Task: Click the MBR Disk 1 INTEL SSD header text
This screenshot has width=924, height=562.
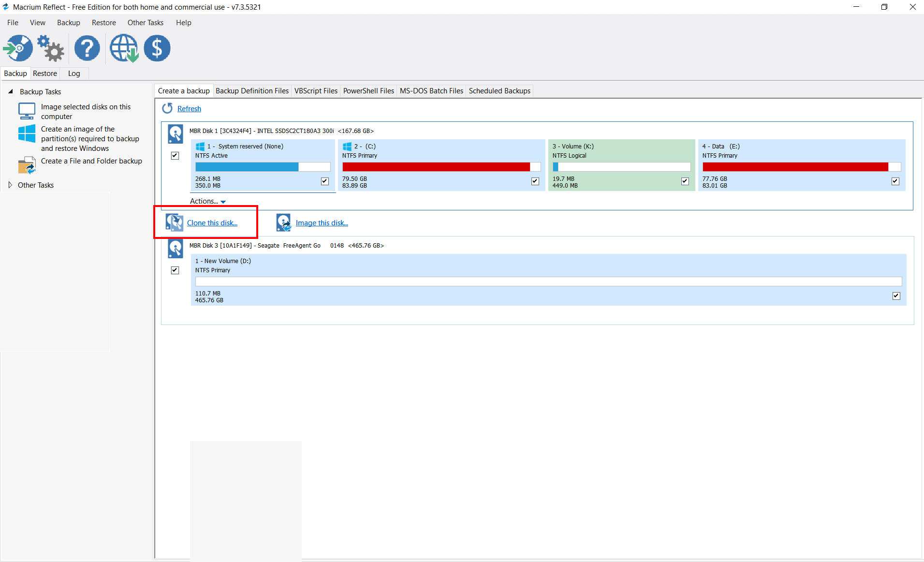Action: coord(281,131)
